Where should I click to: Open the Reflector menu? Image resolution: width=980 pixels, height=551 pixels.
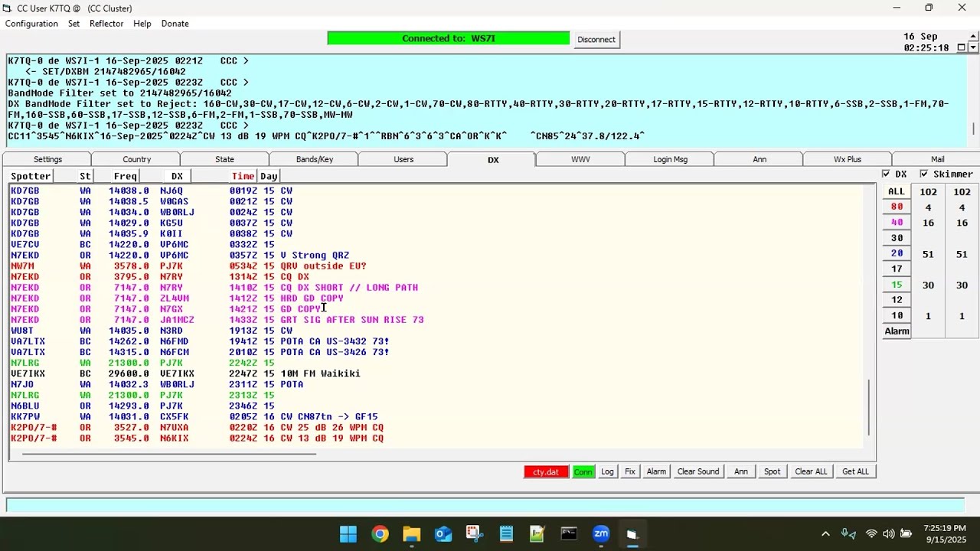tap(106, 24)
